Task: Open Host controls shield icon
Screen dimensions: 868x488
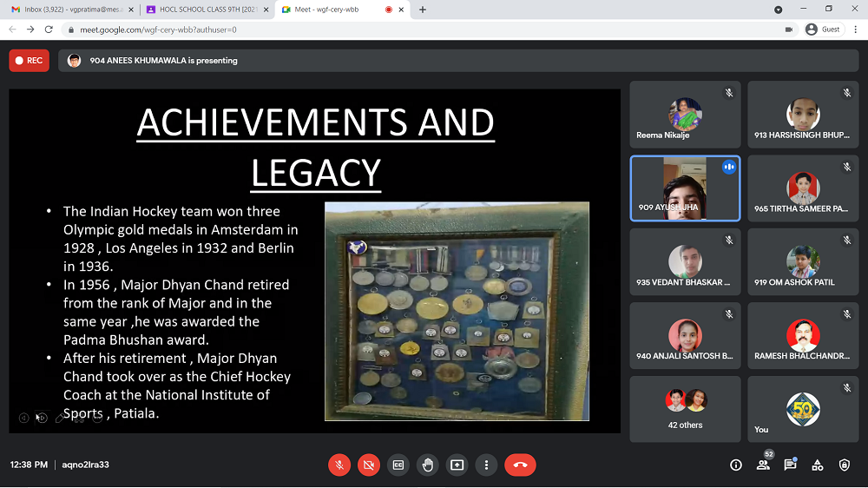Action: [844, 465]
